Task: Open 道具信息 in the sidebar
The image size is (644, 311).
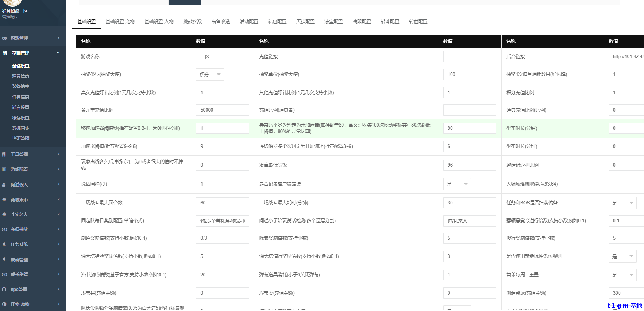Action: point(20,76)
